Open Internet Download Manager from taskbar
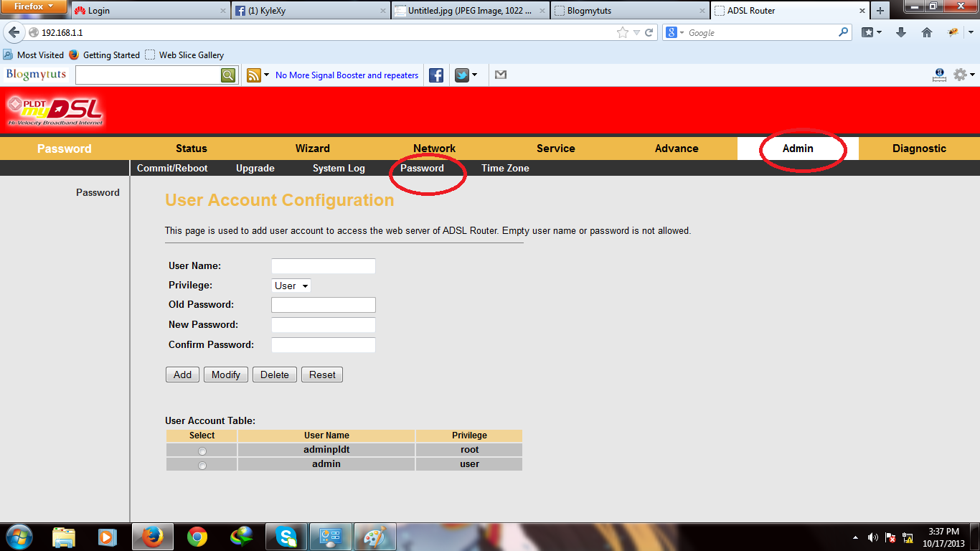The width and height of the screenshot is (980, 551). pyautogui.click(x=242, y=537)
